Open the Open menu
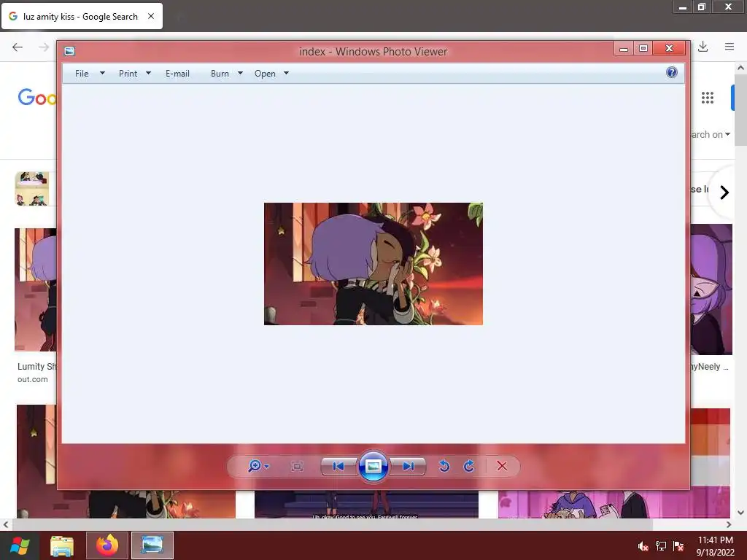 tap(265, 74)
